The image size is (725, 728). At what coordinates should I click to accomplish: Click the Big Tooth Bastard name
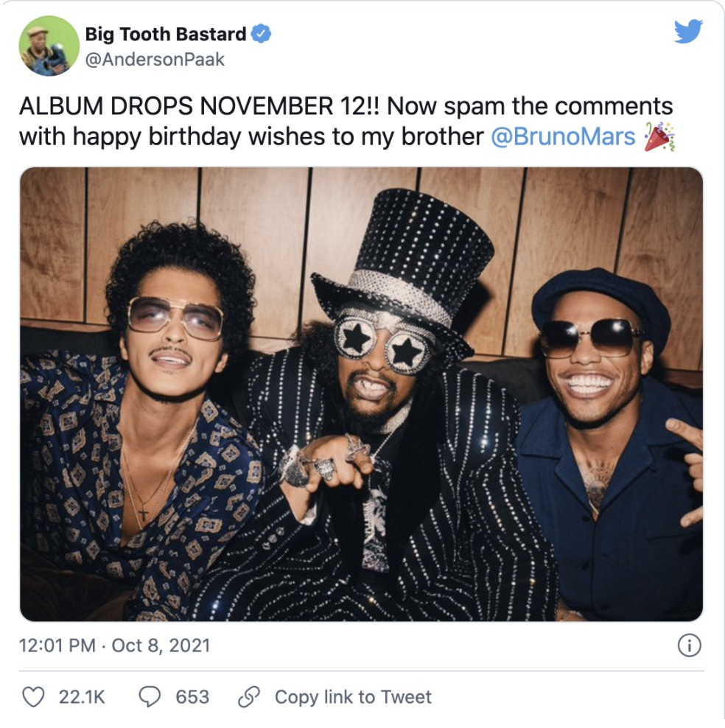[166, 35]
